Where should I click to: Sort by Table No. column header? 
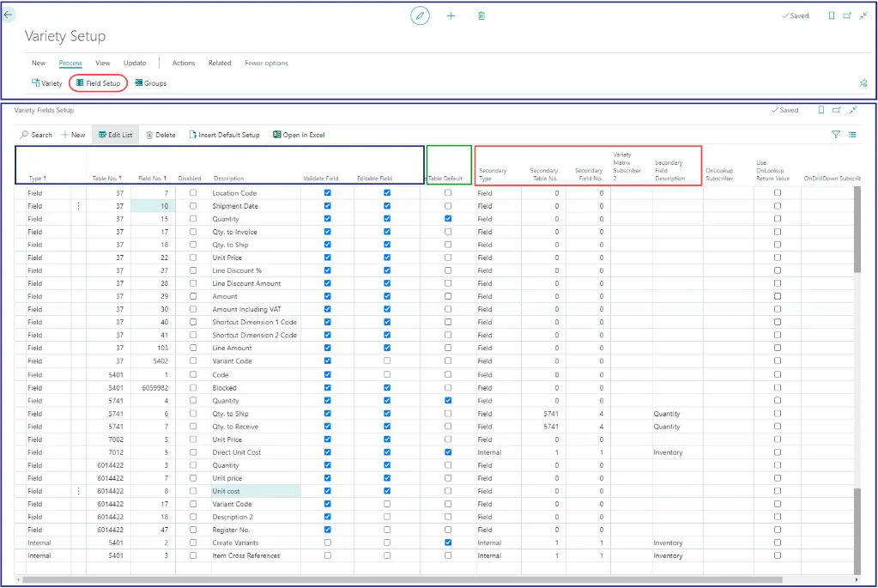[x=107, y=178]
